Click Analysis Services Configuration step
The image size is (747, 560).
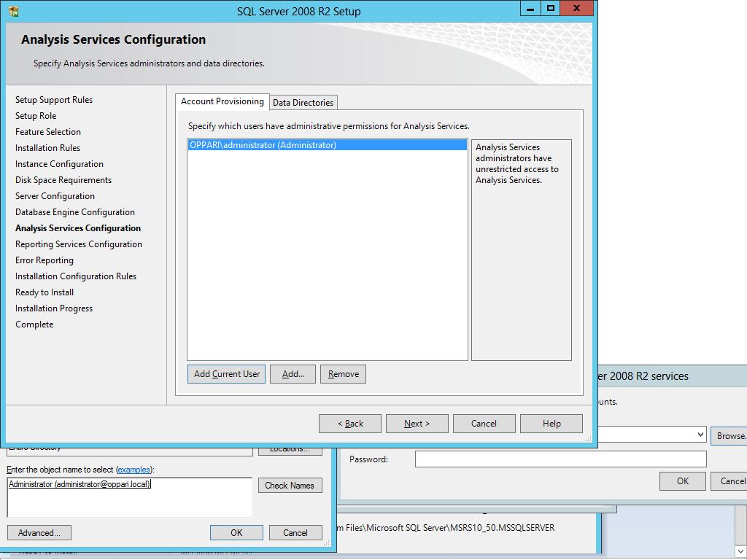(x=78, y=228)
